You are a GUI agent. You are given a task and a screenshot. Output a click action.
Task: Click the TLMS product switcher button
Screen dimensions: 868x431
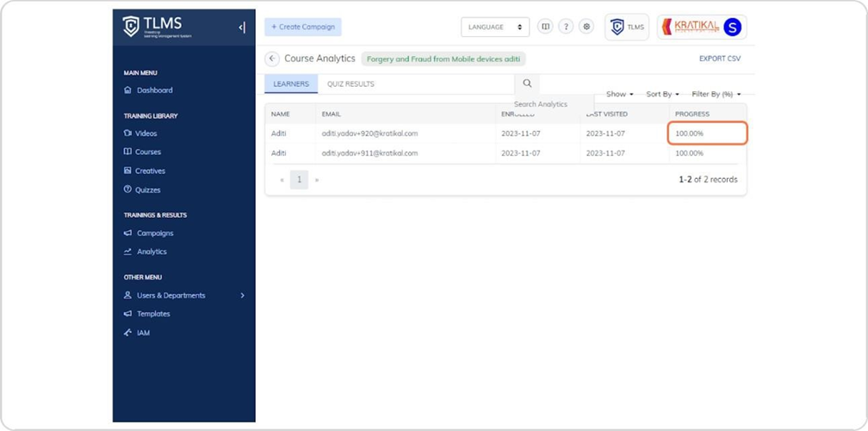click(x=627, y=28)
